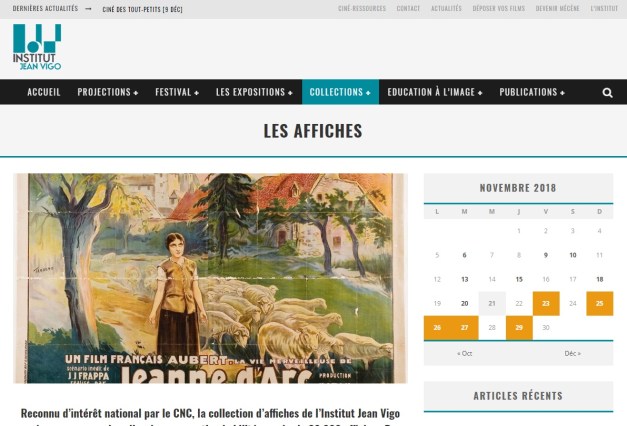Open the Devenir mécène link
This screenshot has width=627, height=426.
tap(557, 8)
